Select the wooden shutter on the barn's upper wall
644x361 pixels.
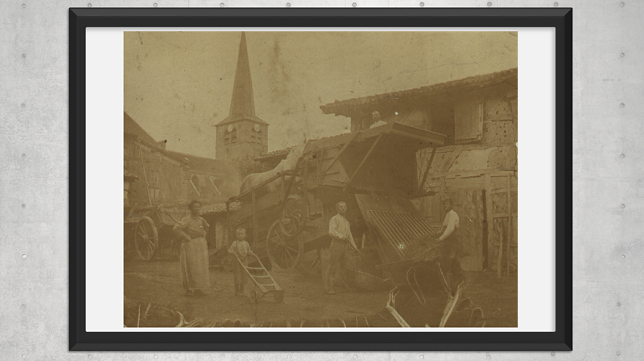tap(469, 122)
